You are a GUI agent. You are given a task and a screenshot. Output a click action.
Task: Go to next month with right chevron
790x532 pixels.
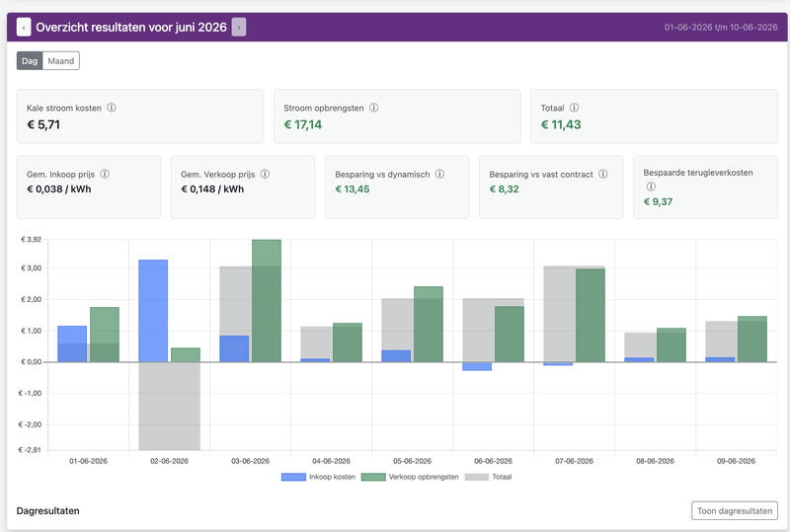(239, 28)
